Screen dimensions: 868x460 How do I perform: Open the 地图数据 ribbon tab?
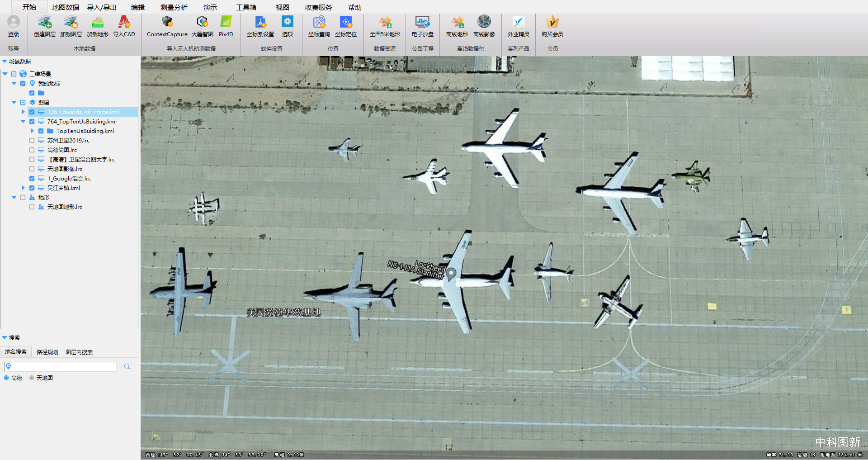66,7
